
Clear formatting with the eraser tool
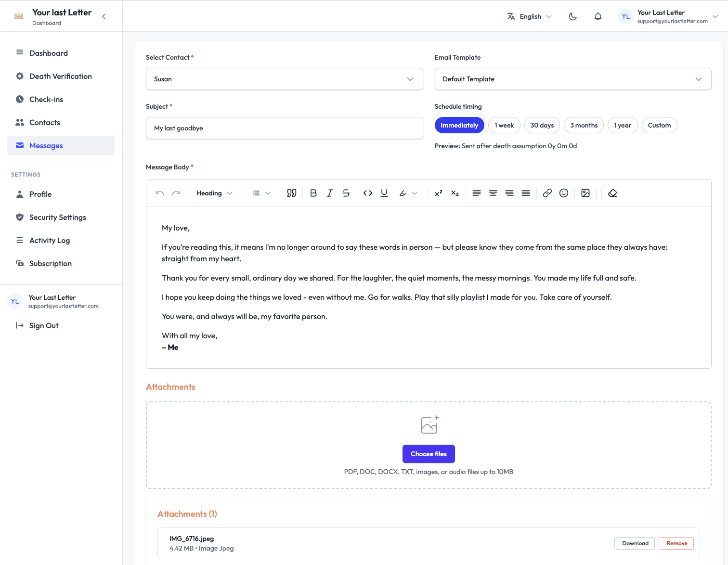(612, 193)
